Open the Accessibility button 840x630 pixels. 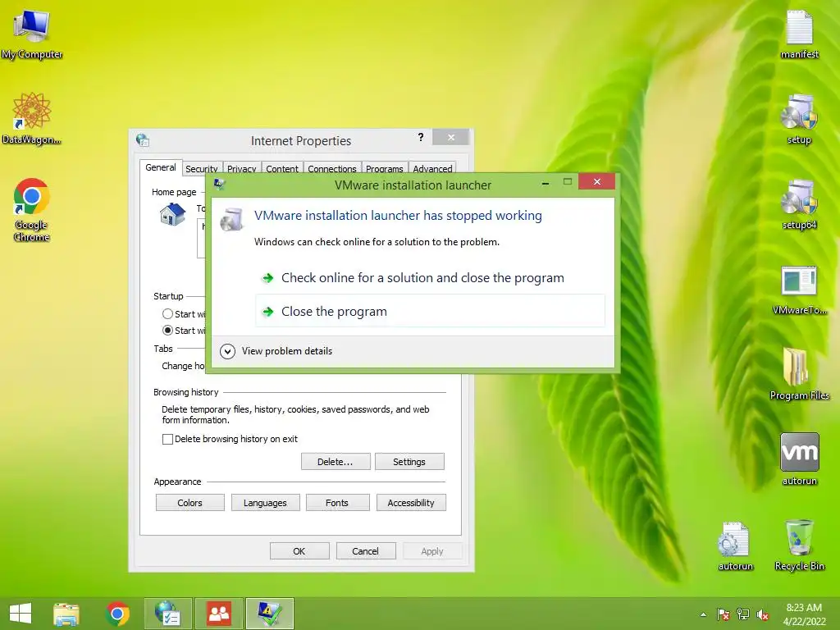tap(411, 503)
